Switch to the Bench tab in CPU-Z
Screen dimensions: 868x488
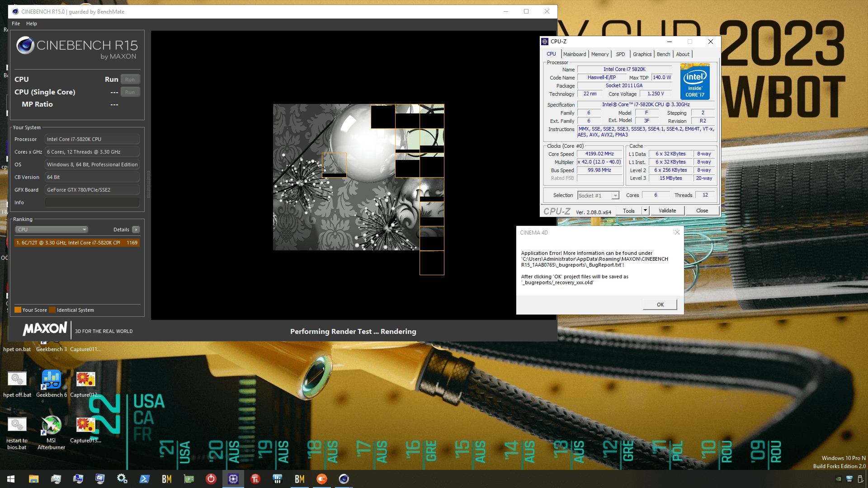pyautogui.click(x=663, y=54)
